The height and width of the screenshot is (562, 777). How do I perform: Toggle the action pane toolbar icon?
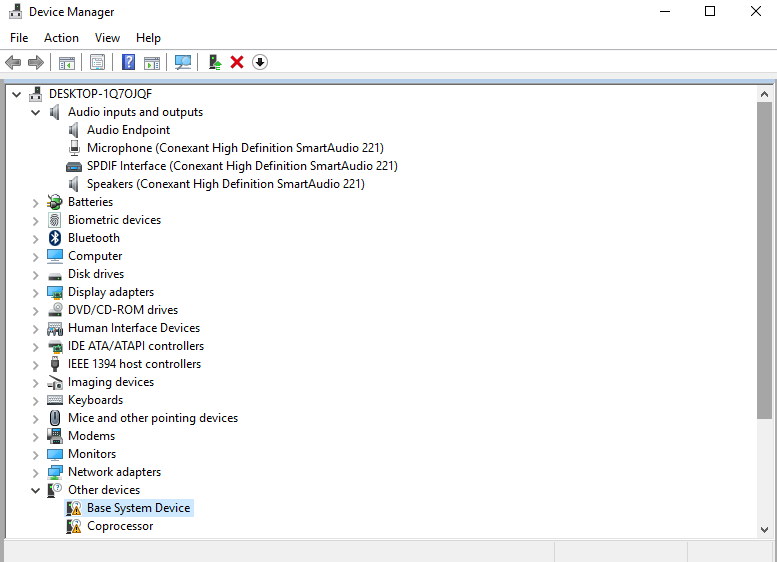[x=152, y=62]
